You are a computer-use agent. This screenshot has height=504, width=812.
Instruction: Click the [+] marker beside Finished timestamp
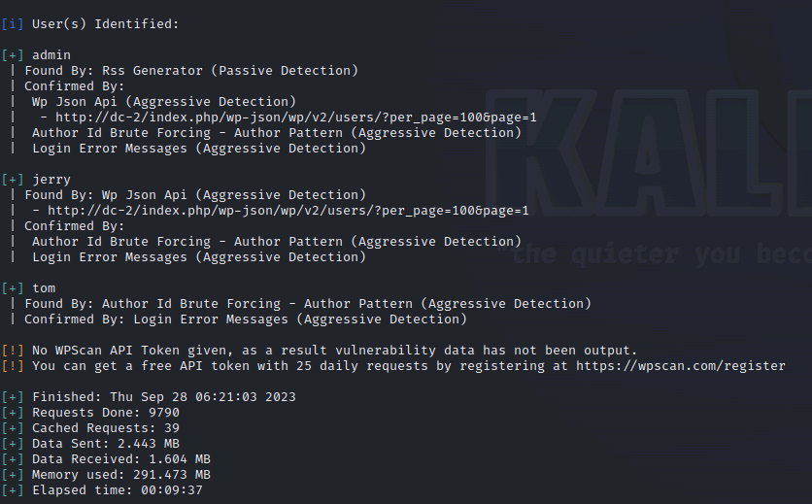point(13,396)
